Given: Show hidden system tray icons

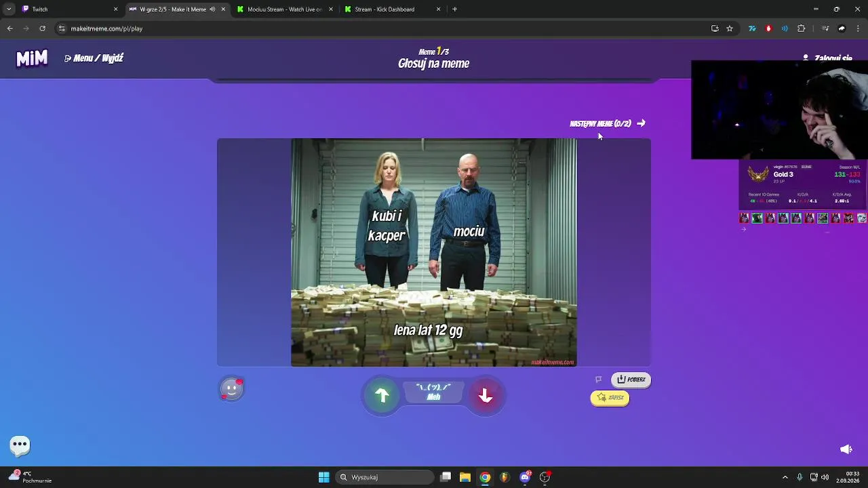Looking at the screenshot, I should click(x=785, y=477).
